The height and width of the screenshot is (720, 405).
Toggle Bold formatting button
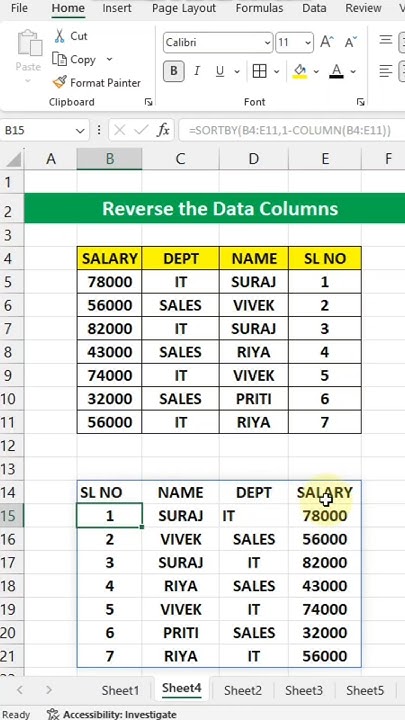click(174, 71)
